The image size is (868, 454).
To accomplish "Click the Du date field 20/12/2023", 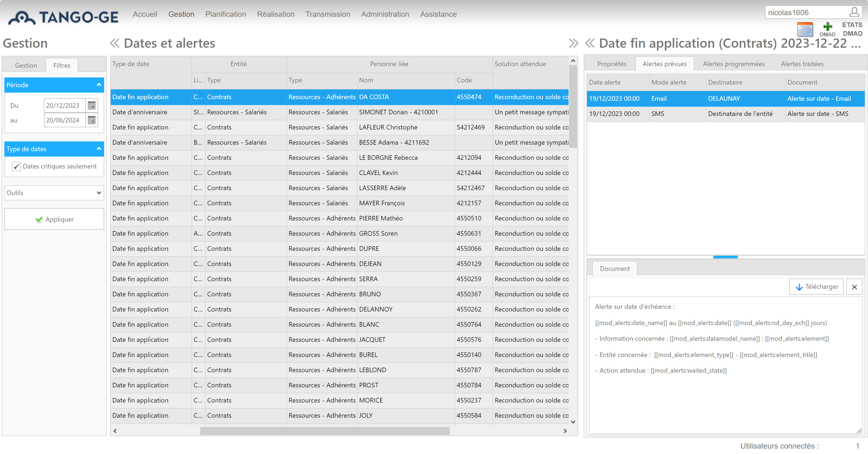I will [x=65, y=105].
